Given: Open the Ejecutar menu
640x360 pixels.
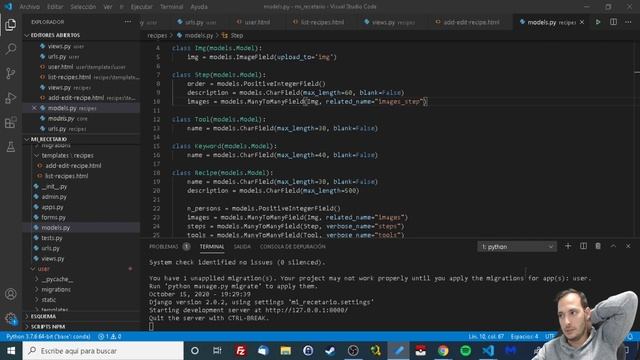Looking at the screenshot, I should (x=142, y=7).
